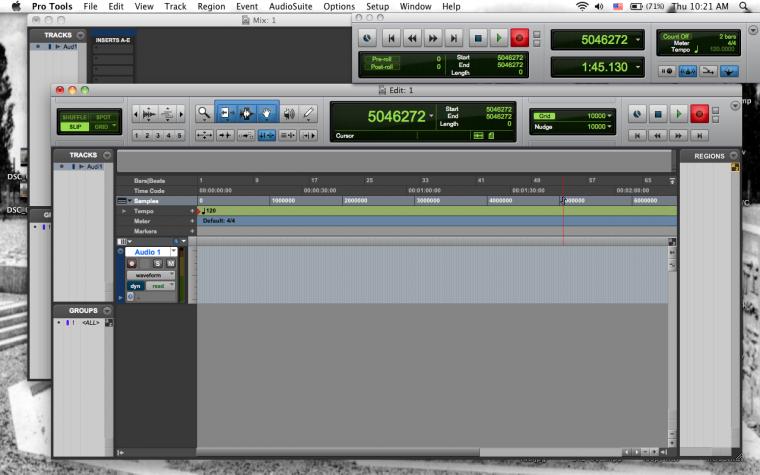Image resolution: width=760 pixels, height=475 pixels.
Task: Toggle Metronome click button
Action: coord(687,71)
